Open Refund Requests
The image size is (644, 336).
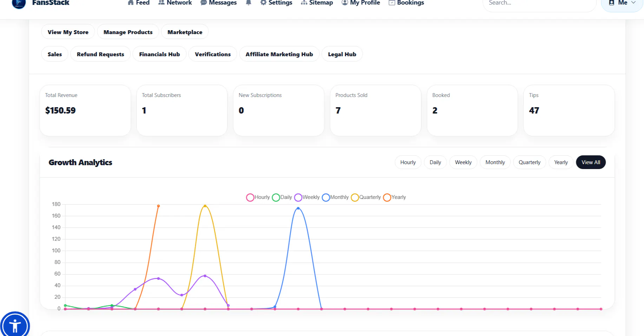(x=100, y=54)
